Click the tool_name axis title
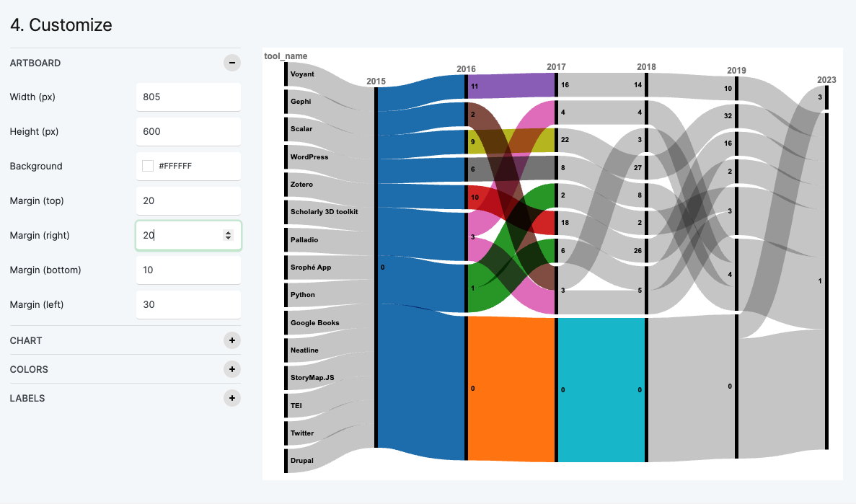Image resolution: width=856 pixels, height=504 pixels. point(286,56)
